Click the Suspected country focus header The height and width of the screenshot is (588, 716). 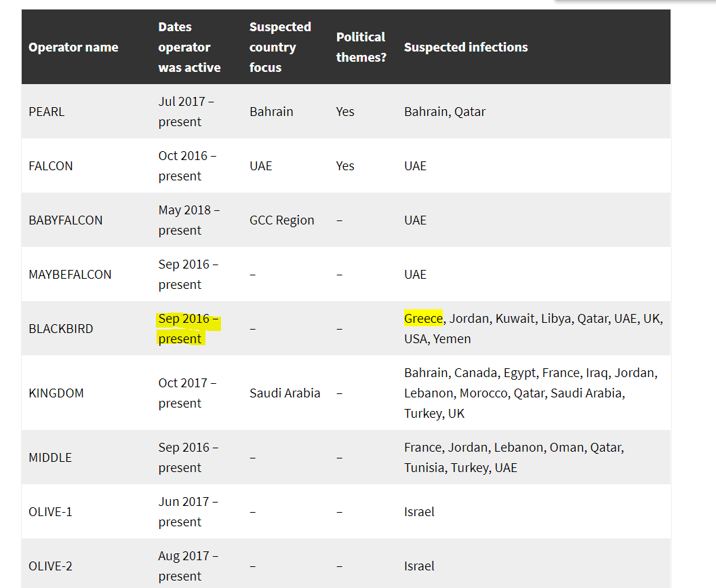point(281,47)
